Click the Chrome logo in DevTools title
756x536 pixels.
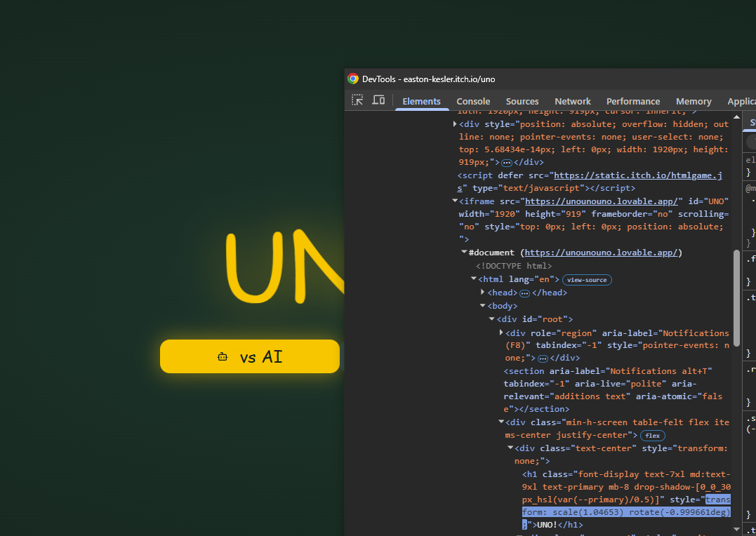353,79
